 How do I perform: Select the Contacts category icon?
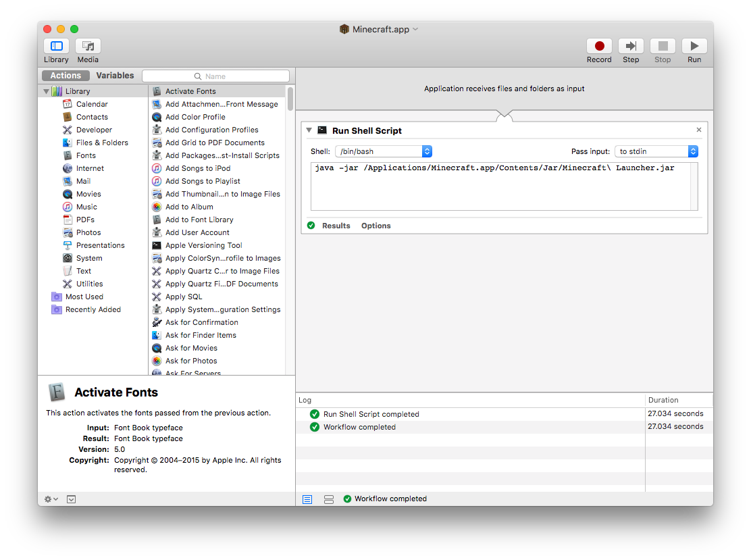(x=68, y=117)
